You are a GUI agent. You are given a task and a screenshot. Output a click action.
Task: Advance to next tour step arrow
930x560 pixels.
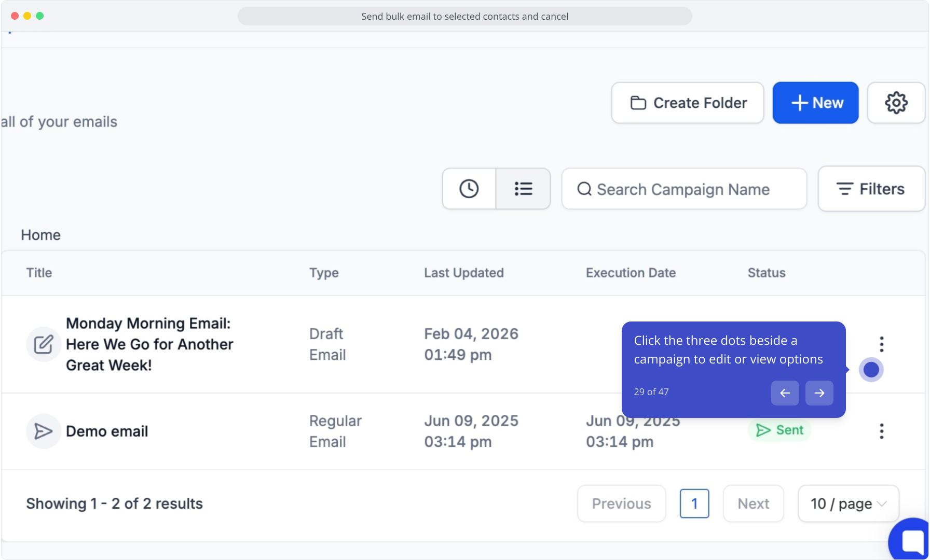point(819,393)
